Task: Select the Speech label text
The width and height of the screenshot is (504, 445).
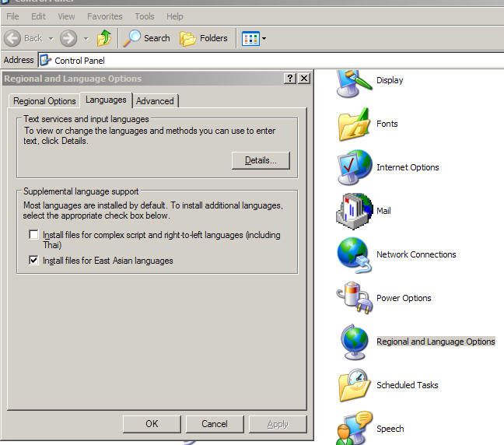Action: 390,429
